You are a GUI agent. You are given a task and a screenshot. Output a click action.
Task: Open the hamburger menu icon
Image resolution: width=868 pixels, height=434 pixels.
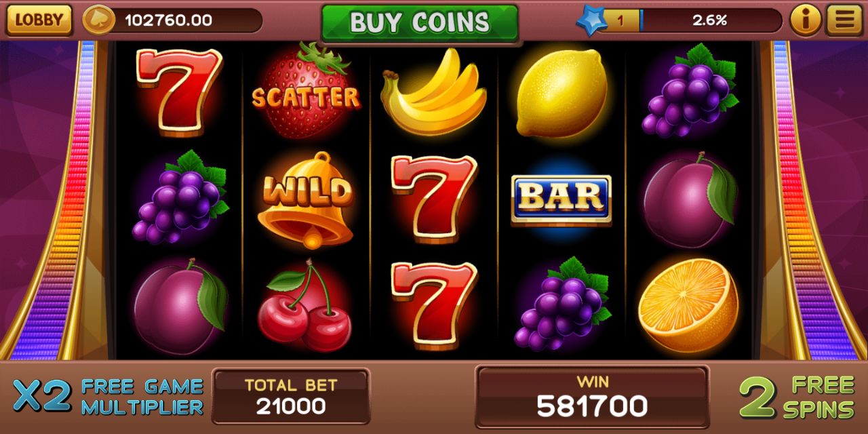[844, 20]
